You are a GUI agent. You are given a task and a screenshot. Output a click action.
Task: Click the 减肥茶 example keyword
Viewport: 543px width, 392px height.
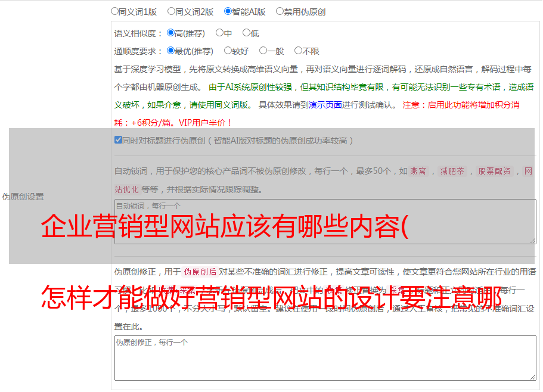click(452, 171)
